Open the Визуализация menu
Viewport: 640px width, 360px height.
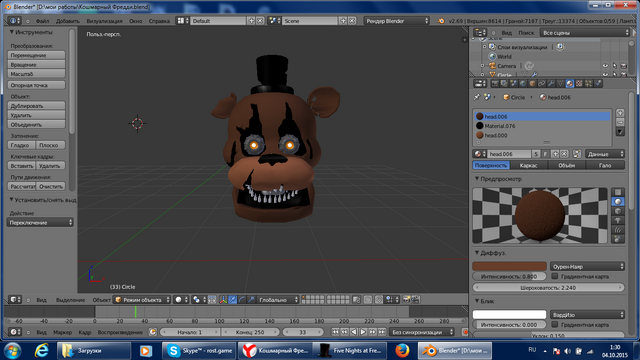click(104, 21)
